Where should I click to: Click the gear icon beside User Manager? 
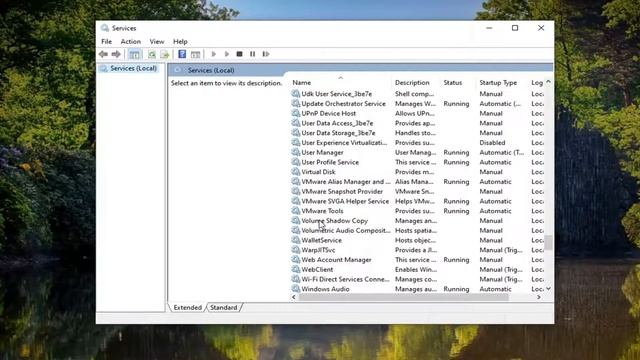coord(296,152)
